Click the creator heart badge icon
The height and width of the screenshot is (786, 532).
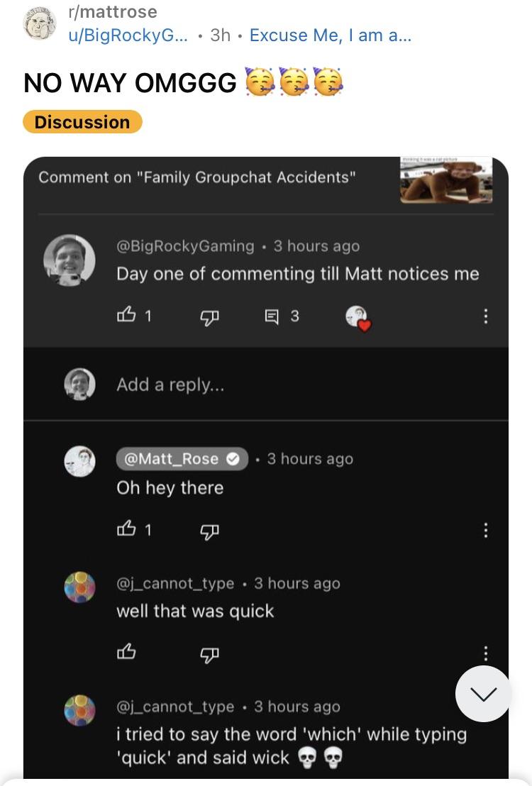(x=358, y=318)
